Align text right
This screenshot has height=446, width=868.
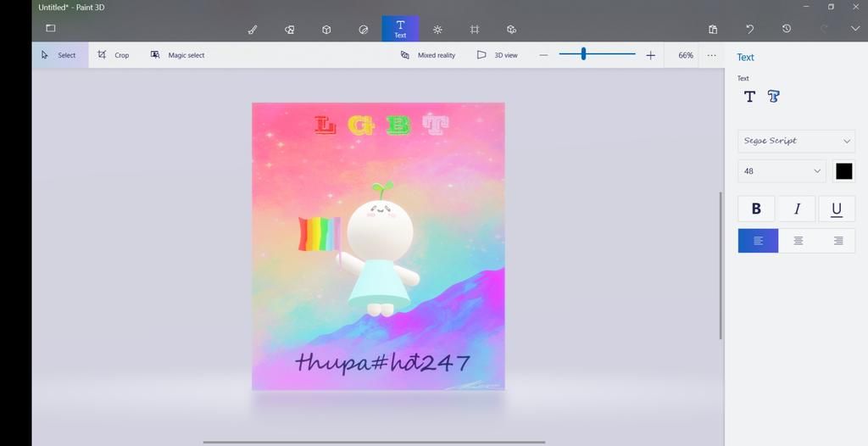(x=838, y=241)
